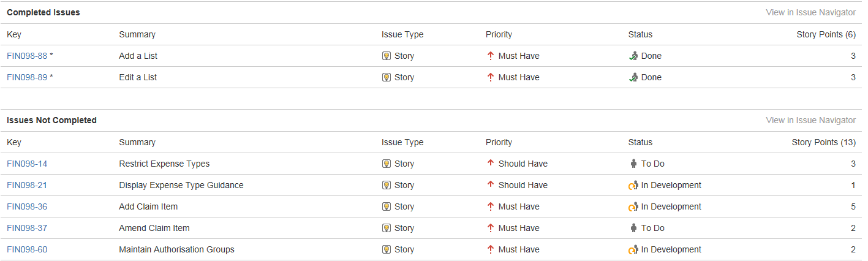This screenshot has height=261, width=868.
Task: Click the Priority header in Completed Issues
Action: coord(499,34)
